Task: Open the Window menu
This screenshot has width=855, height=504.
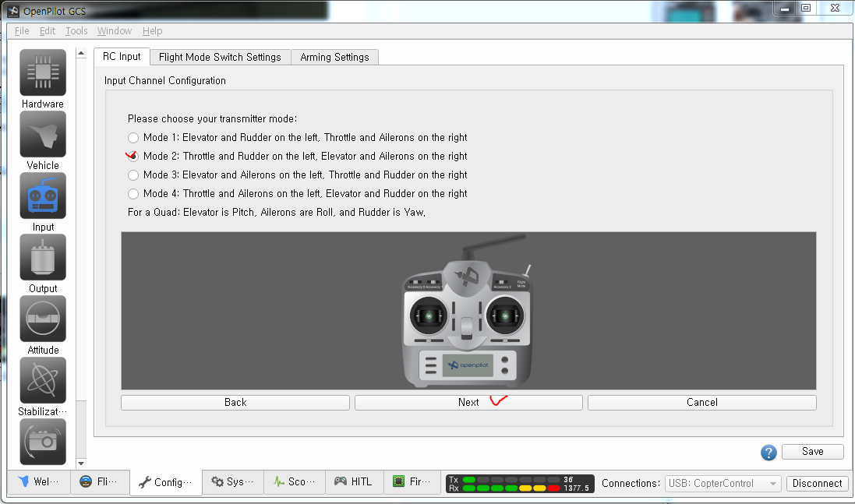Action: coord(115,31)
